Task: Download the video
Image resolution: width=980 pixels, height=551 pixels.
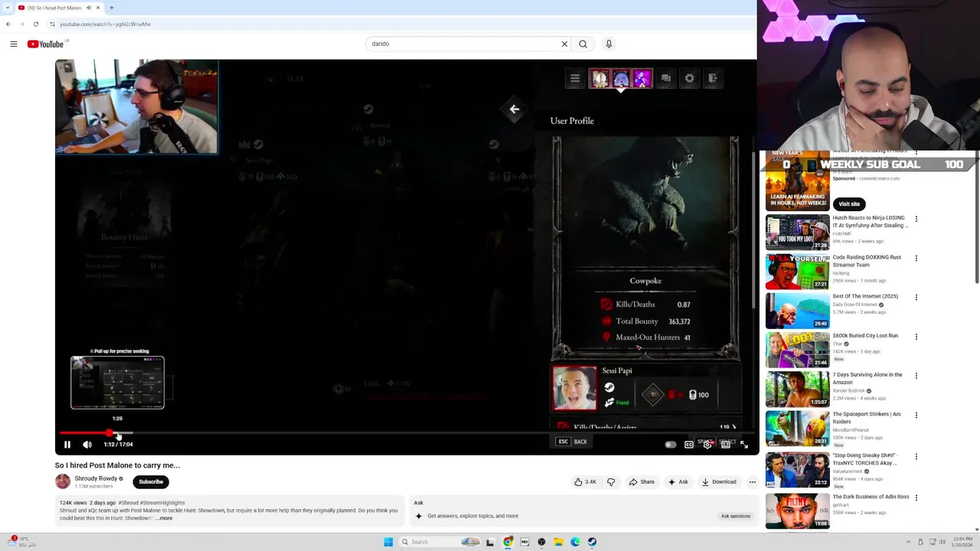Action: point(719,482)
